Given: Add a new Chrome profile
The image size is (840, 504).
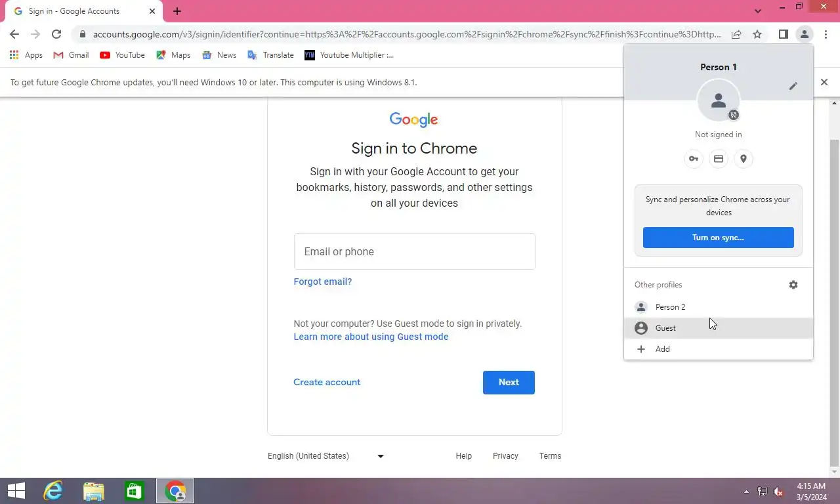Looking at the screenshot, I should coord(719,349).
